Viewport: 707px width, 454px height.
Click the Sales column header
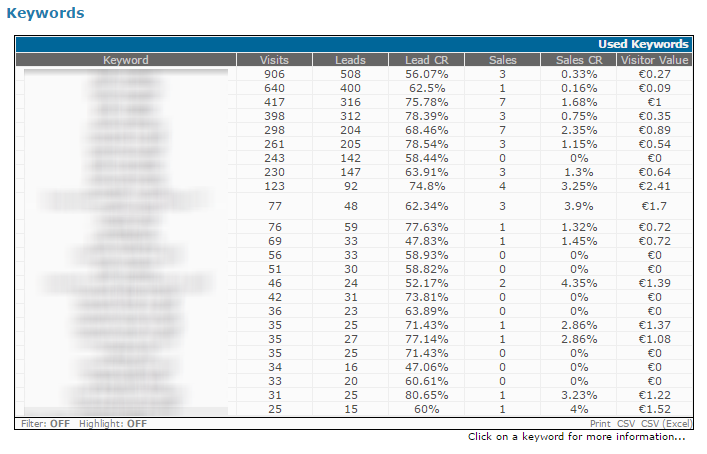tap(502, 60)
